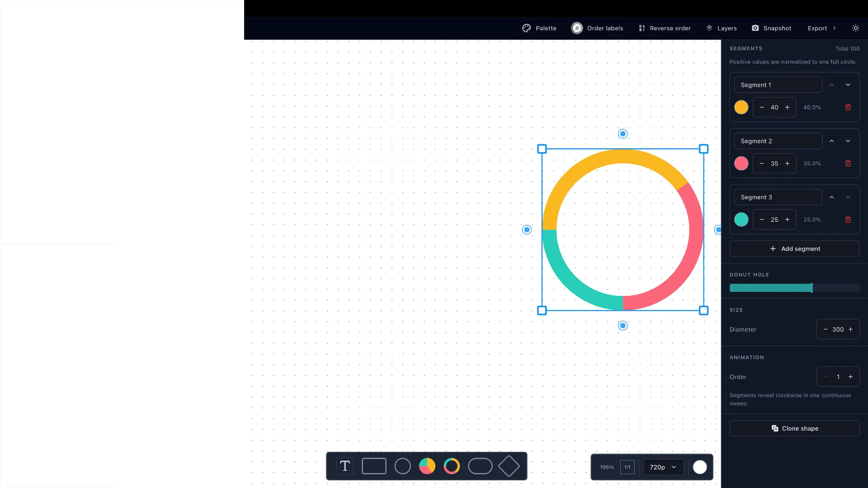
Task: Move Segment 3 up with chevron
Action: 831,197
